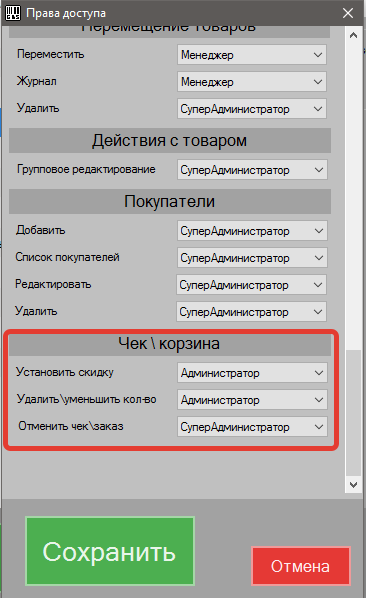Click the Редактировать label
Screen dimensions: 366x598
click(x=53, y=285)
